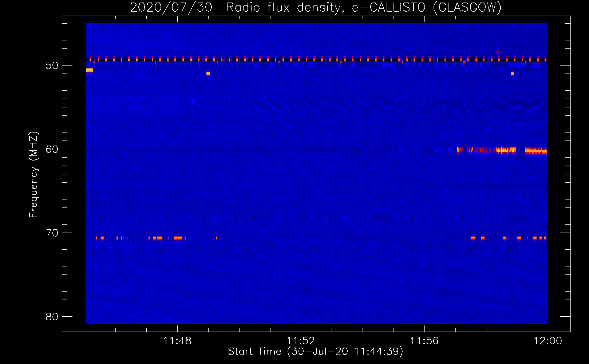Click the orange burst at far left near 50 MHz
The height and width of the screenshot is (364, 589).
[90, 70]
